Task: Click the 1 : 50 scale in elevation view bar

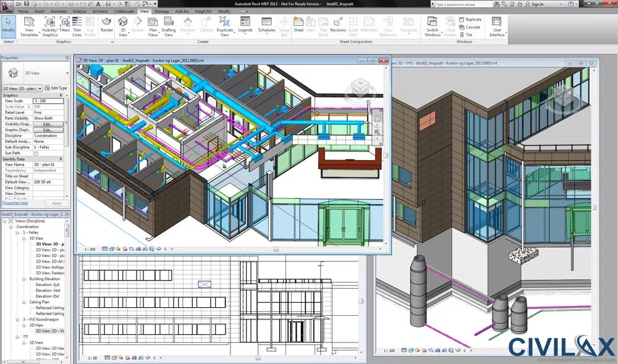Action: coord(92,358)
